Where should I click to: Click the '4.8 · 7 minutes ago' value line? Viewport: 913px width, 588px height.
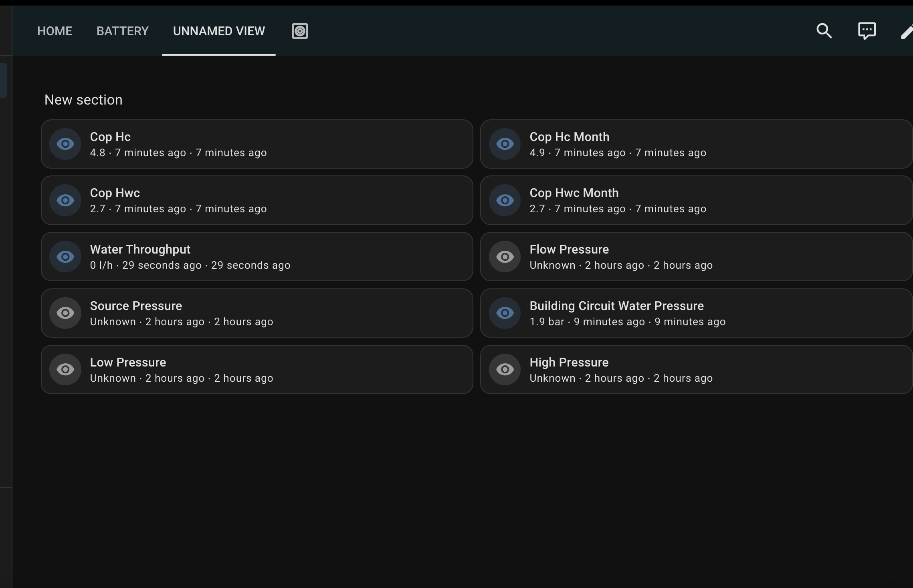coord(178,153)
